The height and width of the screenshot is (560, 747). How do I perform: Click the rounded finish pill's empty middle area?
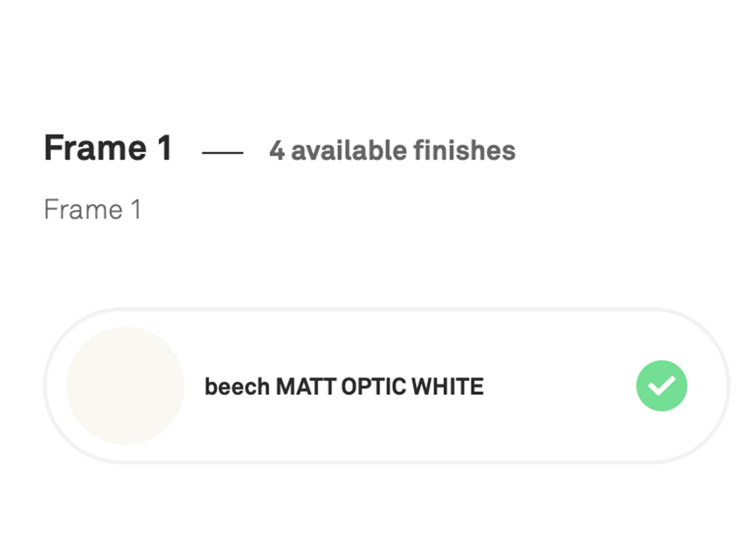pyautogui.click(x=558, y=386)
